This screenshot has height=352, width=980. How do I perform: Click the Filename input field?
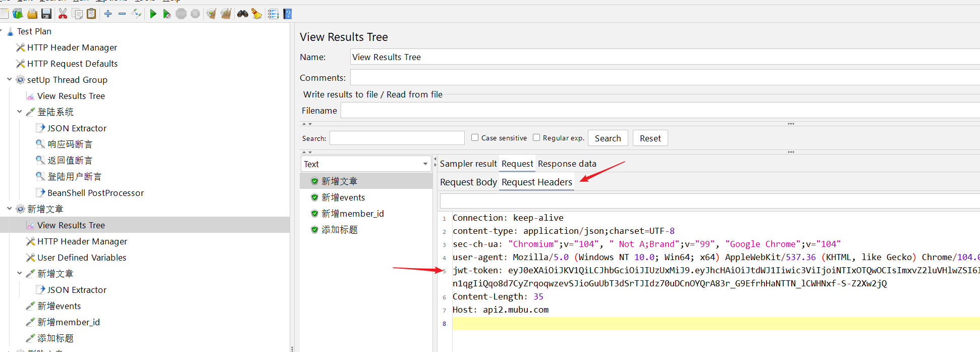[656, 111]
